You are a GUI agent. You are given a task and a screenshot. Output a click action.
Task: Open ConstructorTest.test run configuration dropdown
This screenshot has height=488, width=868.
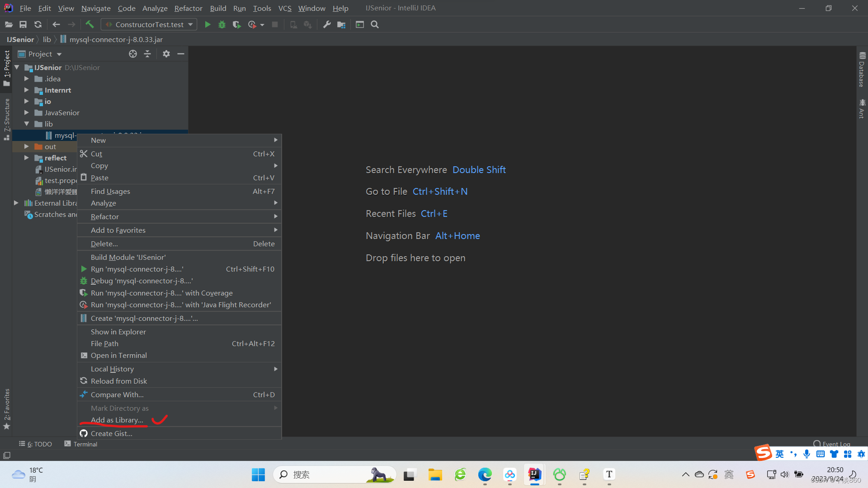pos(149,24)
